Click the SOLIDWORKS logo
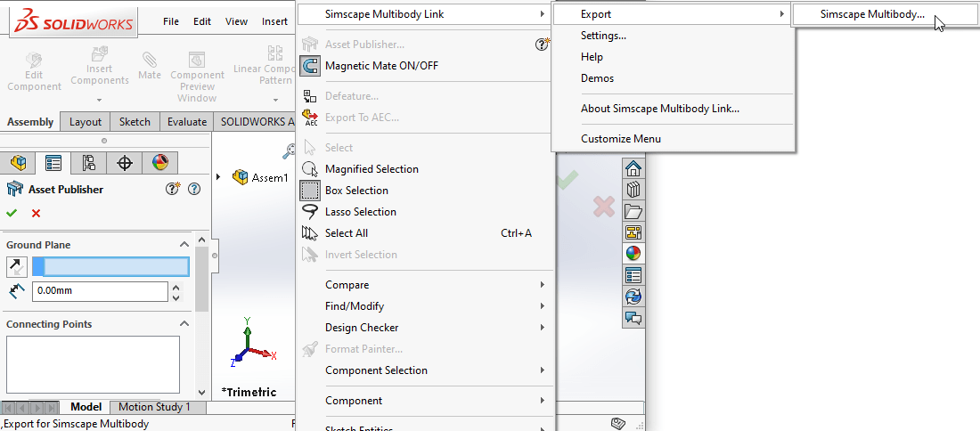Viewport: 980px width, 431px height. [74, 22]
